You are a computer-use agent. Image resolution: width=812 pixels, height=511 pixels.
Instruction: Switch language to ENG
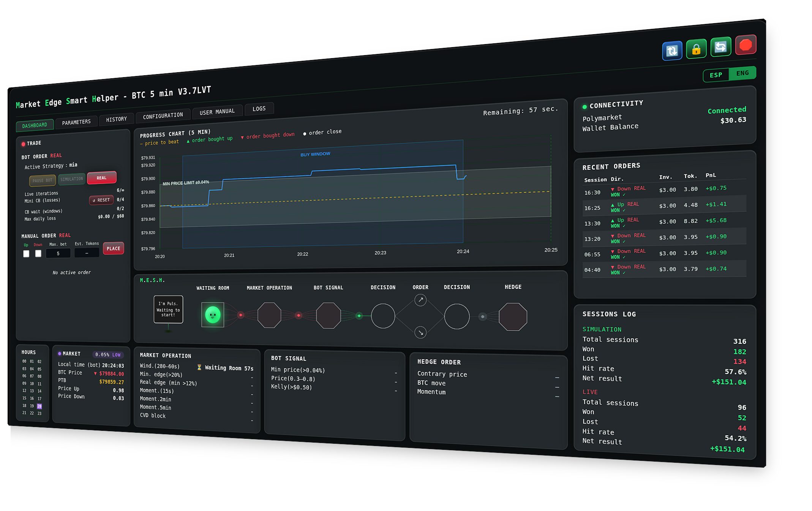(x=742, y=73)
